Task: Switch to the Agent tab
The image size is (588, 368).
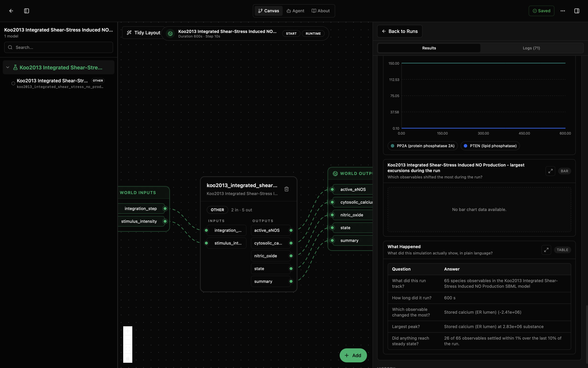Action: point(295,11)
